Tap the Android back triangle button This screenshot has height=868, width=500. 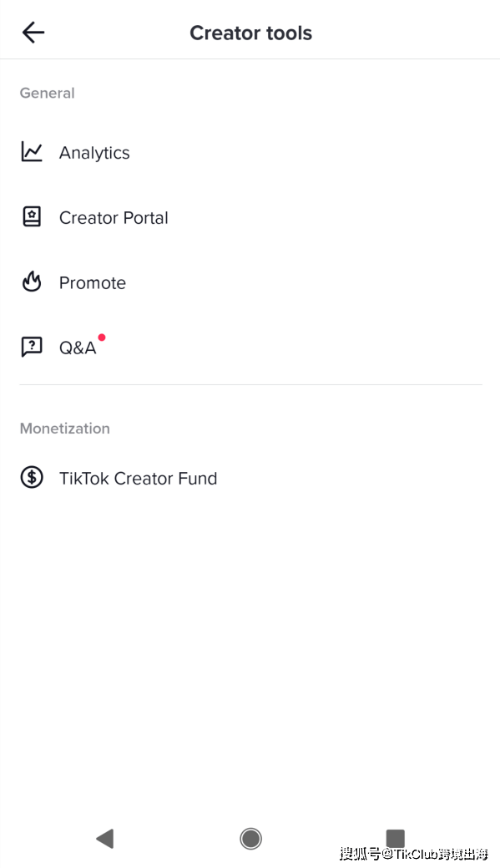pos(105,839)
